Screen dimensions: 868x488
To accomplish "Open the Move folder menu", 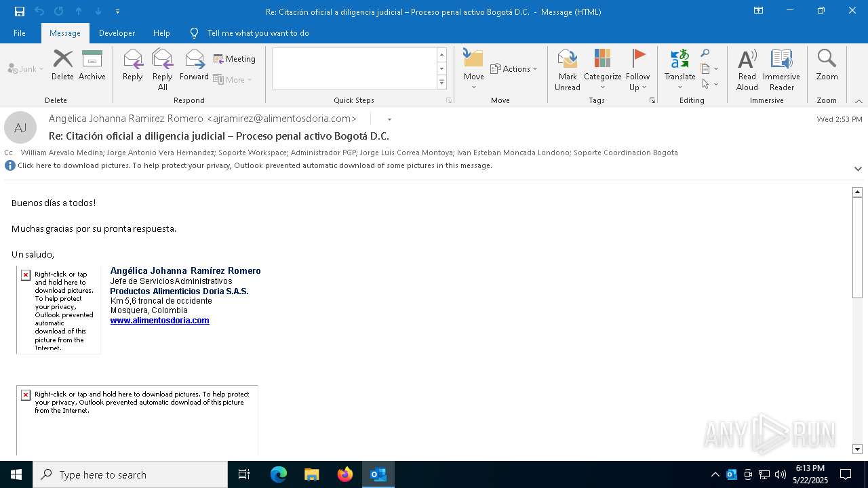I will 473,69.
